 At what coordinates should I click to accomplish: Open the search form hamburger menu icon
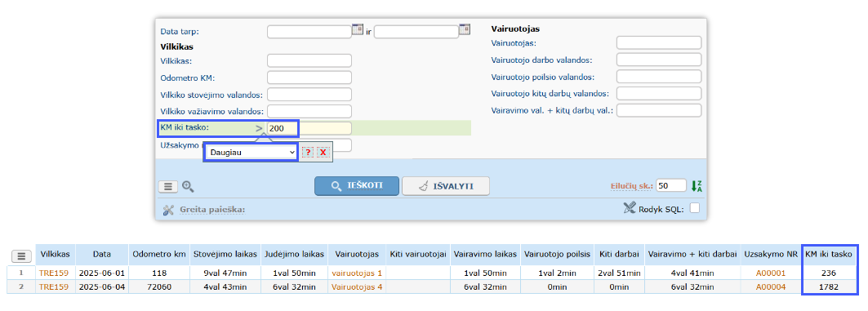click(x=167, y=187)
